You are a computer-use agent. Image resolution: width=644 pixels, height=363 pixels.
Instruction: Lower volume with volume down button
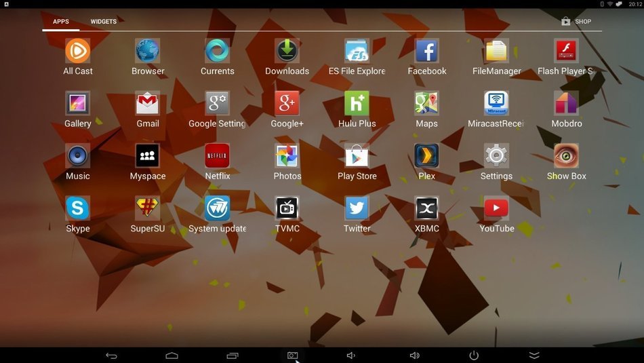(x=351, y=356)
